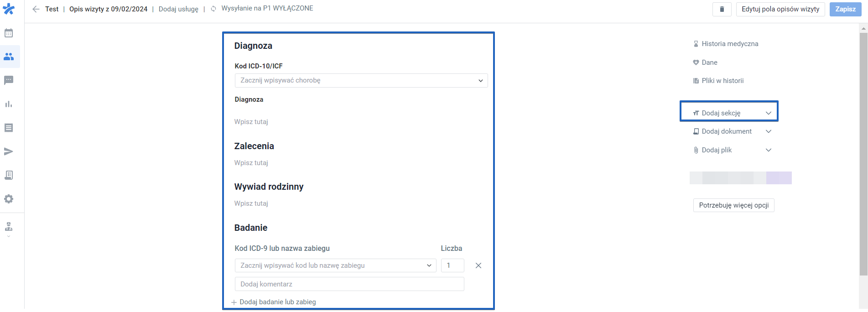Open the ICD-9 procedure code dropdown
This screenshot has width=868, height=312.
click(x=335, y=265)
